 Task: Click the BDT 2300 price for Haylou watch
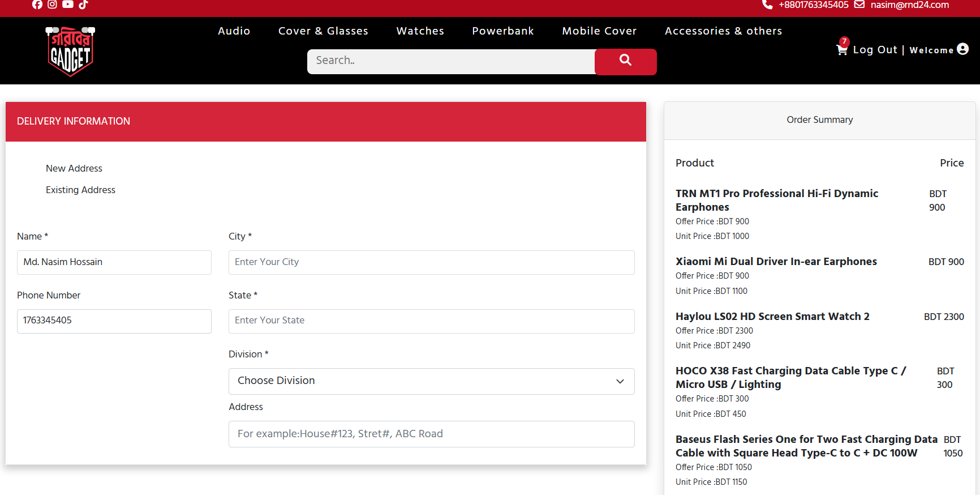pos(944,317)
